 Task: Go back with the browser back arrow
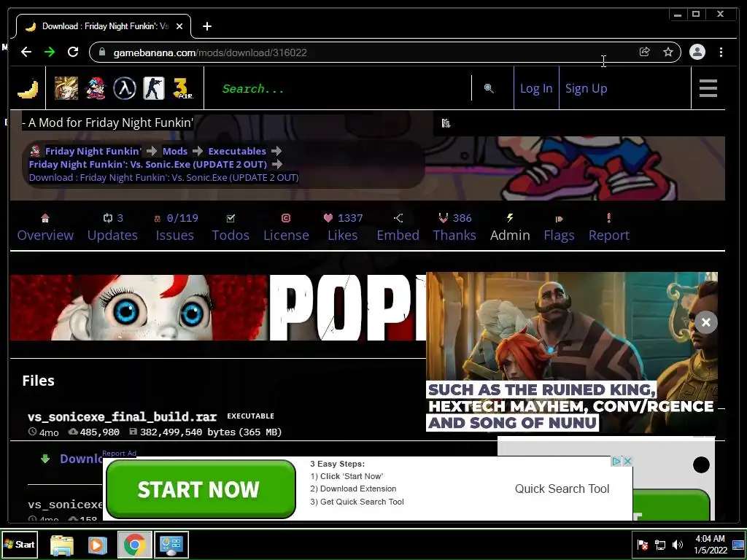click(26, 52)
